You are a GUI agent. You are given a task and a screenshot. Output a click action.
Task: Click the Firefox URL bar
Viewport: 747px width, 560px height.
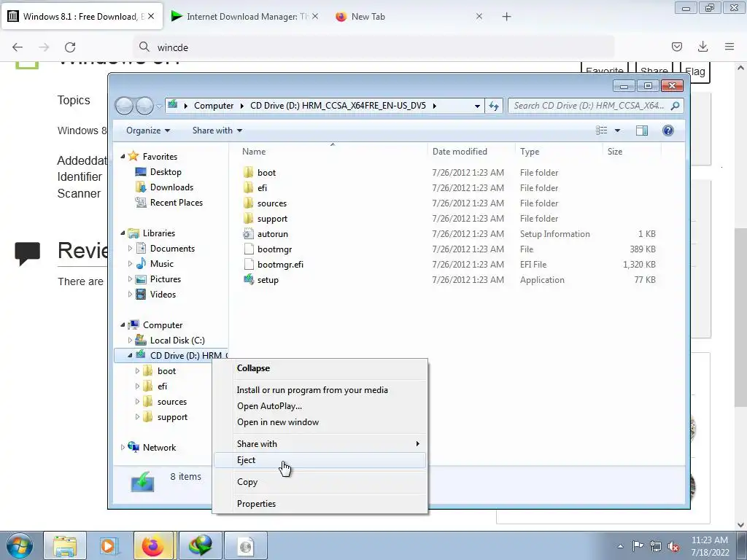click(x=373, y=47)
